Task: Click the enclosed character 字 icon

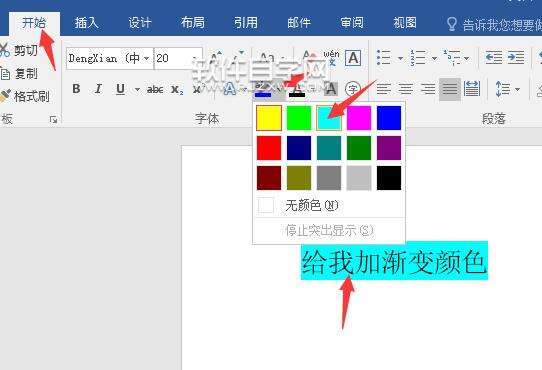Action: 353,89
